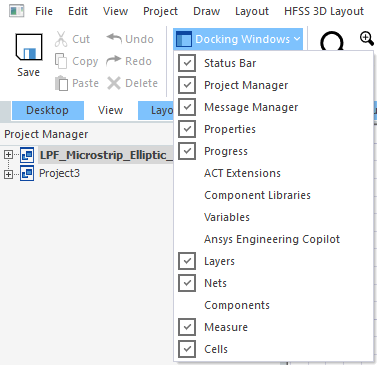Uncheck the Project Manager checkbox

click(187, 85)
